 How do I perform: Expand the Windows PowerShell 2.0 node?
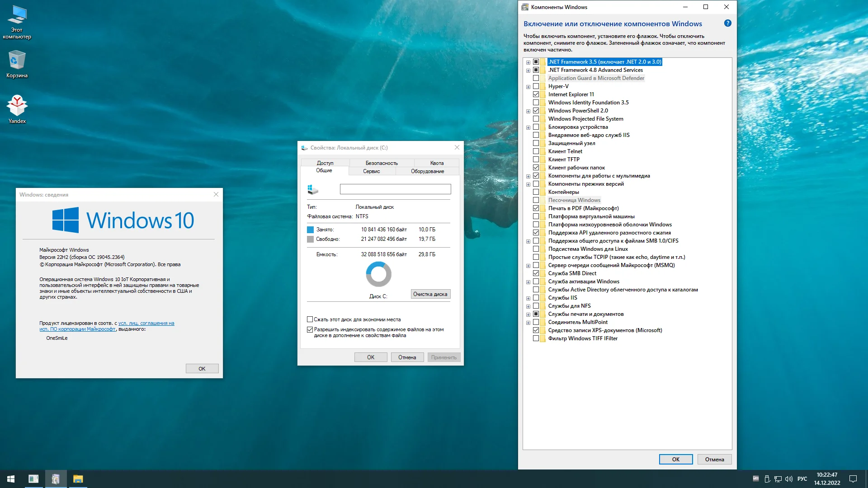pyautogui.click(x=528, y=111)
